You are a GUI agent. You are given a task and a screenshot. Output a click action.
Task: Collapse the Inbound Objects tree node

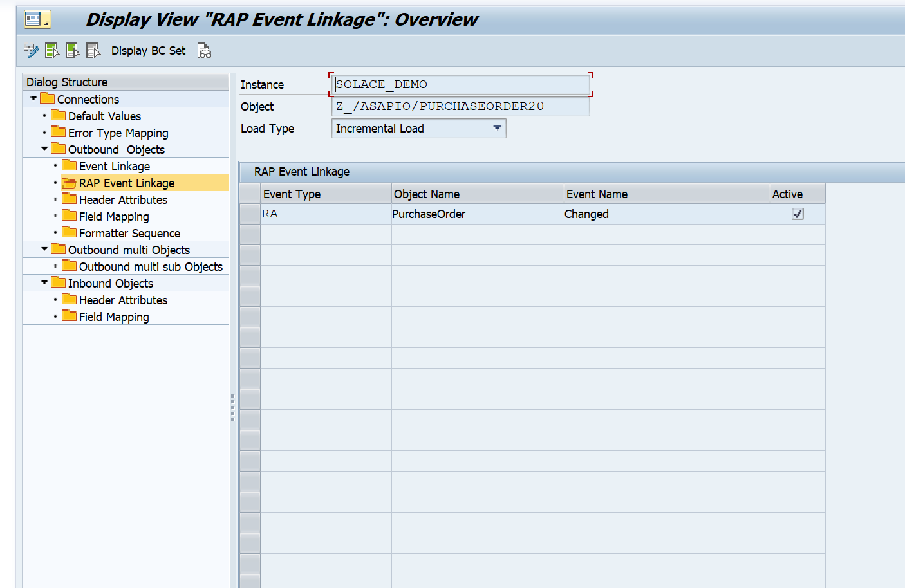[x=44, y=283]
